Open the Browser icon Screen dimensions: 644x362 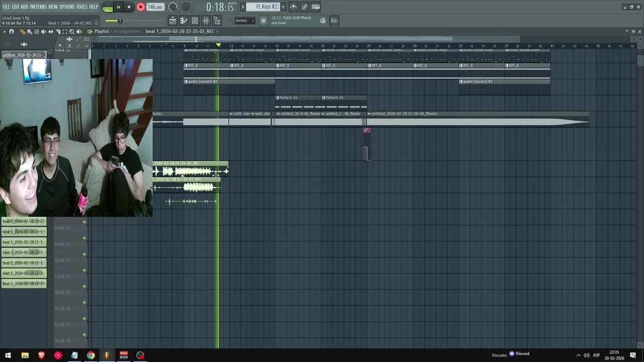tap(217, 21)
